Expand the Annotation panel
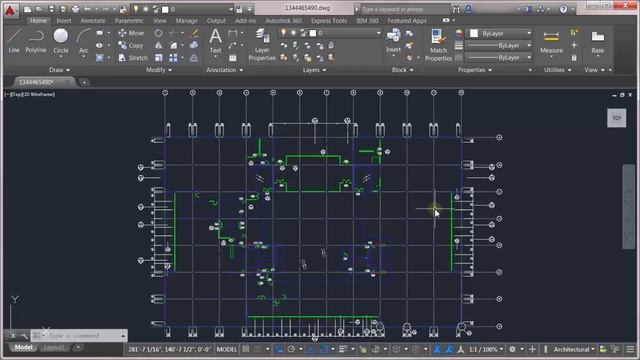Viewport: 640px width, 360px height. click(x=224, y=70)
